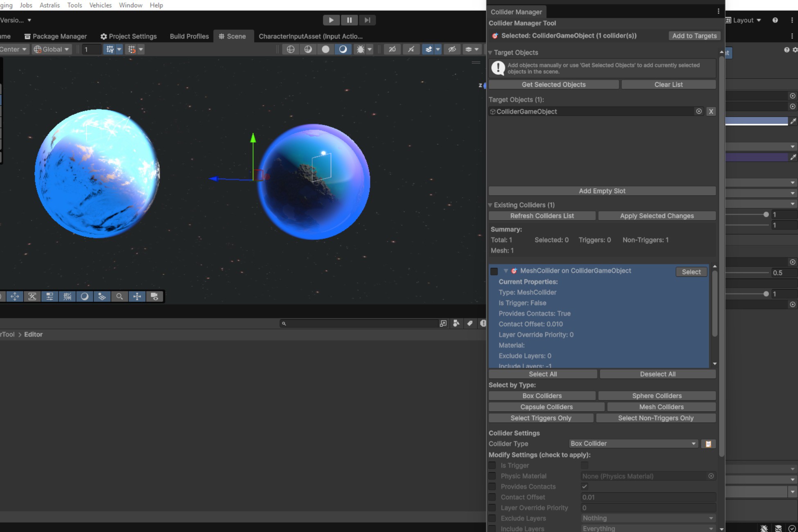Click the Get Selected Objects button

click(x=553, y=84)
